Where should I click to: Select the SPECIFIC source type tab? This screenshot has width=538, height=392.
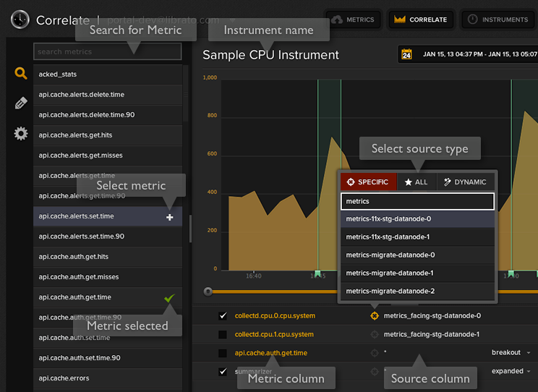coord(368,182)
